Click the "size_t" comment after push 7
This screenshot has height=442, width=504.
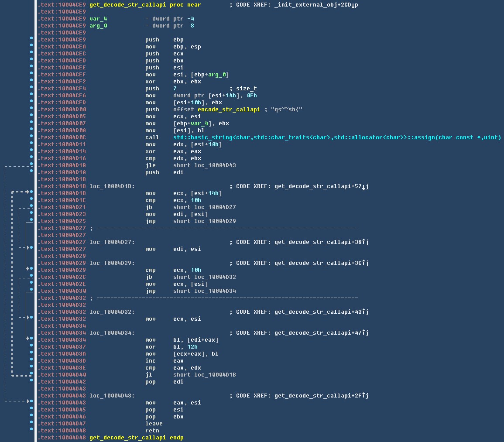point(246,89)
